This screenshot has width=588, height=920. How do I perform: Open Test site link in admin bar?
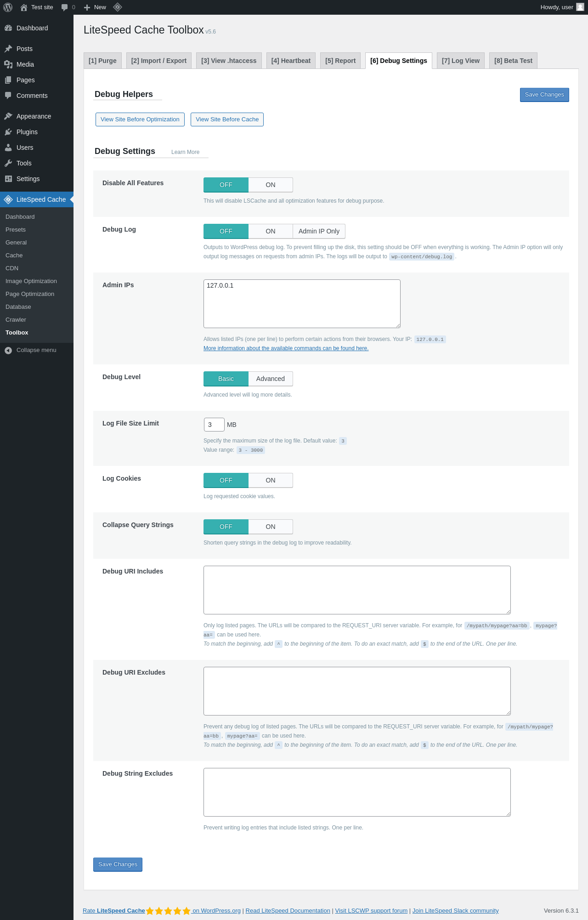click(x=42, y=7)
